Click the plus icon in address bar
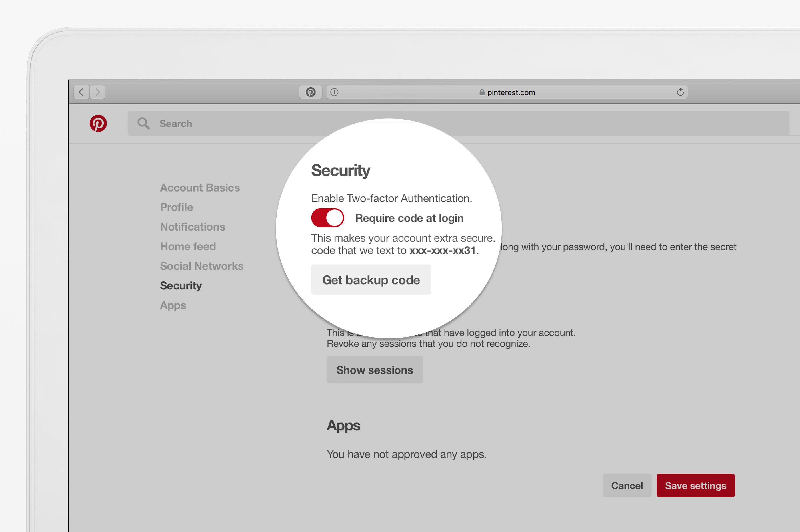 pyautogui.click(x=334, y=92)
